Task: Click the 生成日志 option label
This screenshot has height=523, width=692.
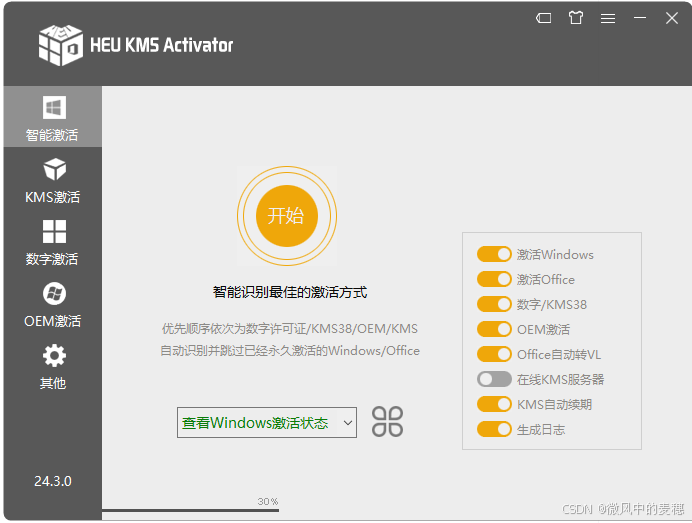Action: [x=541, y=429]
